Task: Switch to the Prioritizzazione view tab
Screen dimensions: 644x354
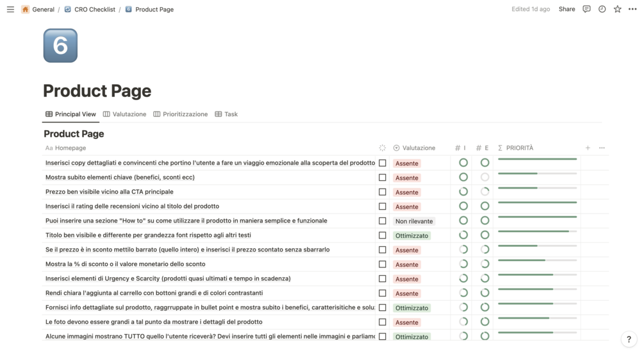Action: tap(181, 114)
